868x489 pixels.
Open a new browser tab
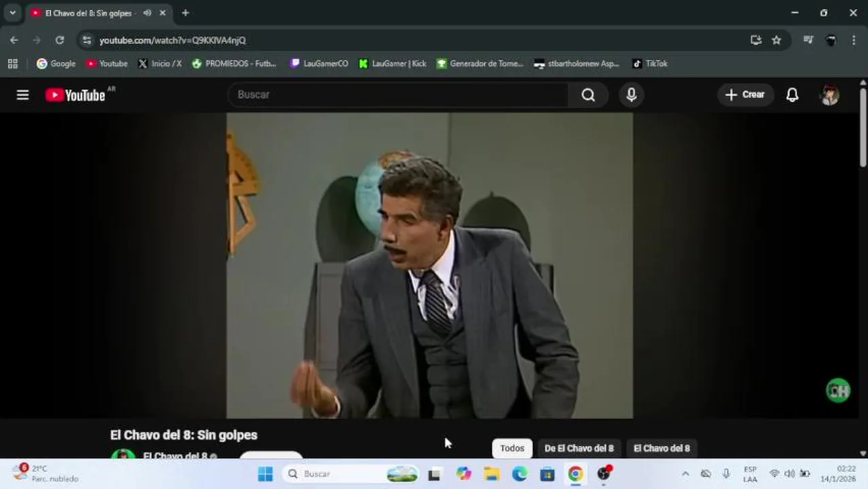[185, 13]
